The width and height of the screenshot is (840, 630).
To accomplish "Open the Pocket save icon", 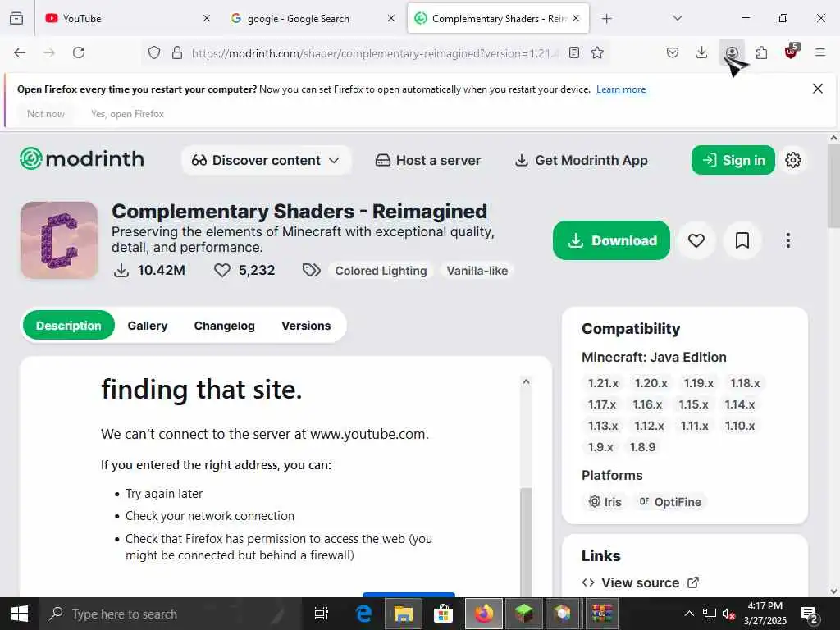I will point(673,52).
